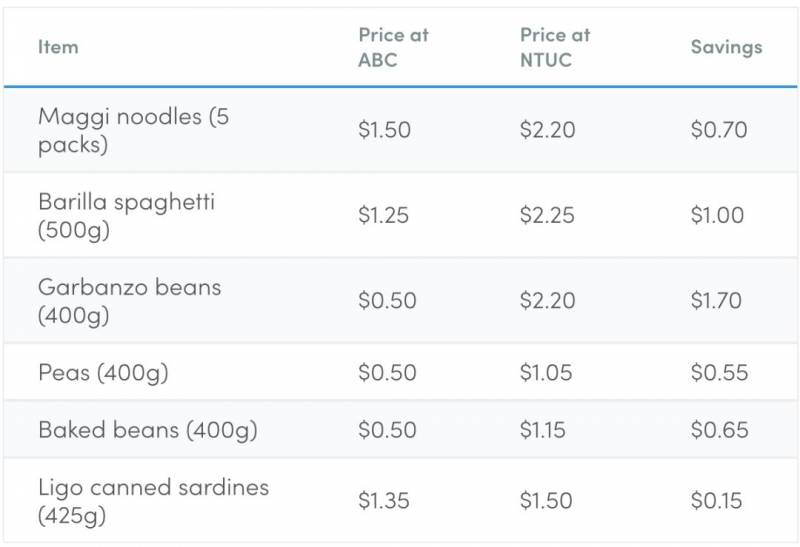Click Baked beans NTUC price $1.15

[542, 430]
